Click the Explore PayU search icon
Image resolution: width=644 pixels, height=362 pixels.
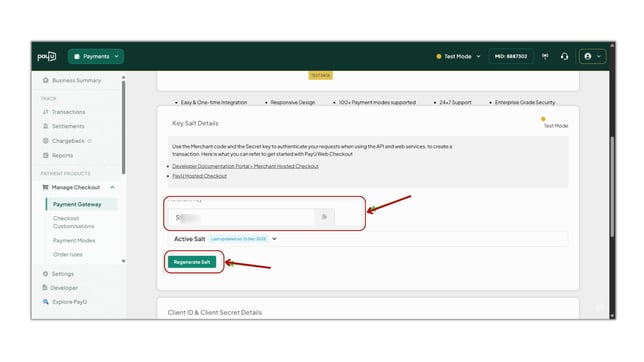46,302
